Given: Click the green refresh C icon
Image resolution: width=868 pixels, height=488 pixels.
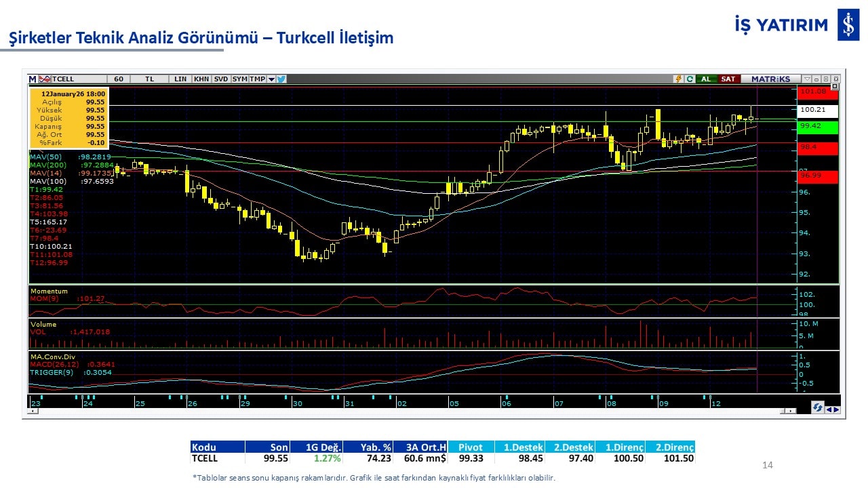Looking at the screenshot, I should 689,79.
